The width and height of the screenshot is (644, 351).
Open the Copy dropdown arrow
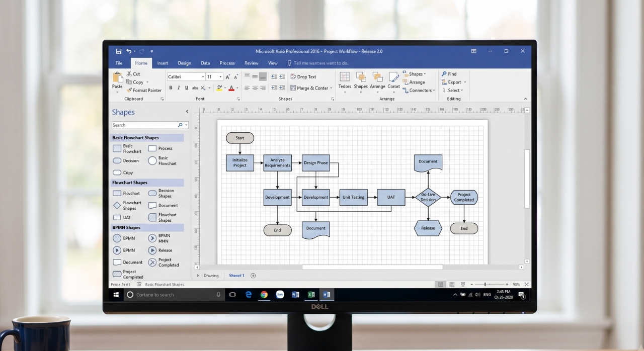(147, 82)
